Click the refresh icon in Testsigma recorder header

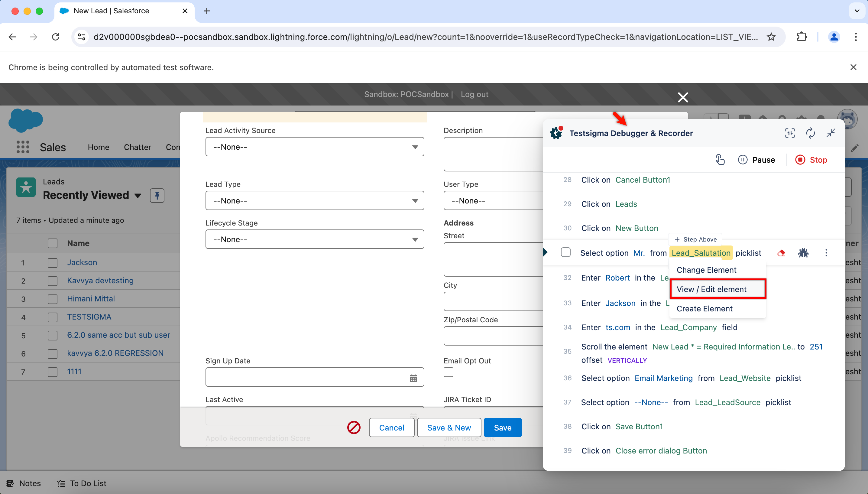[810, 133]
